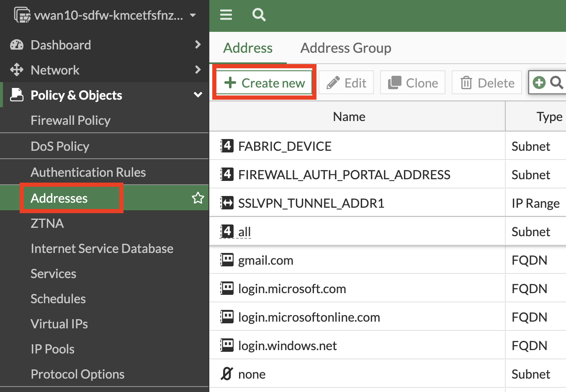566x392 pixels.
Task: Click the IP Range icon beside SSLVPN_TUNNEL_ADDR1
Action: pyautogui.click(x=226, y=202)
